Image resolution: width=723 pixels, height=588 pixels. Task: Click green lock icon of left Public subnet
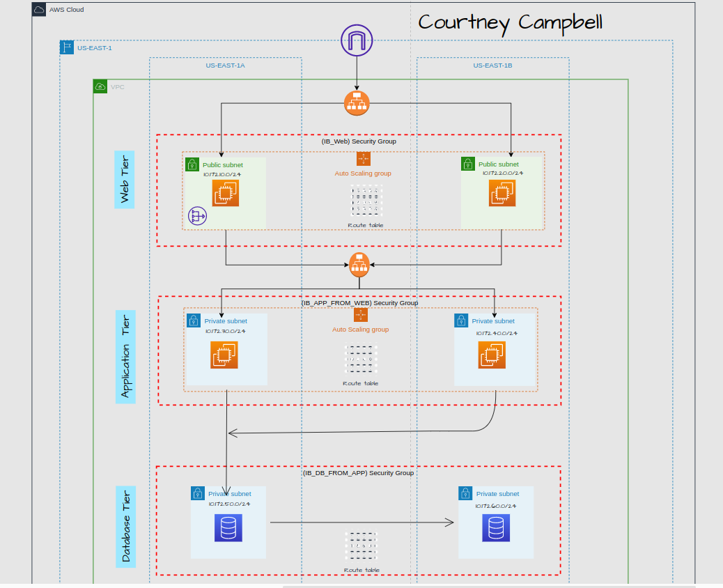pyautogui.click(x=192, y=164)
